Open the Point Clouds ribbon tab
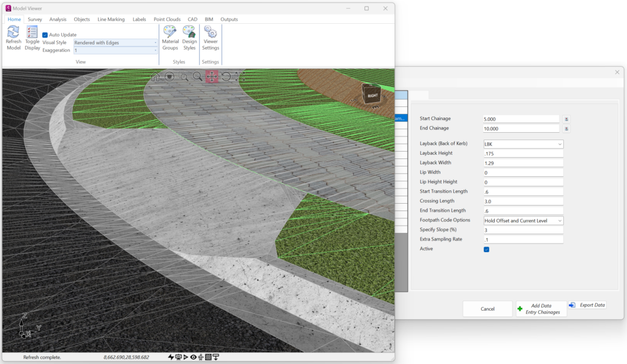 coord(167,19)
